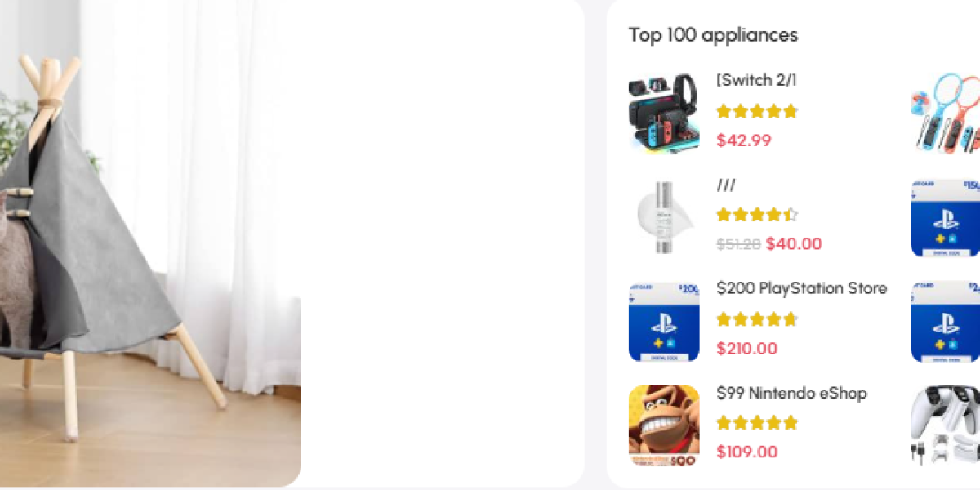Click the $42.99 price
Screen dimensions: 980x490
pyautogui.click(x=744, y=140)
